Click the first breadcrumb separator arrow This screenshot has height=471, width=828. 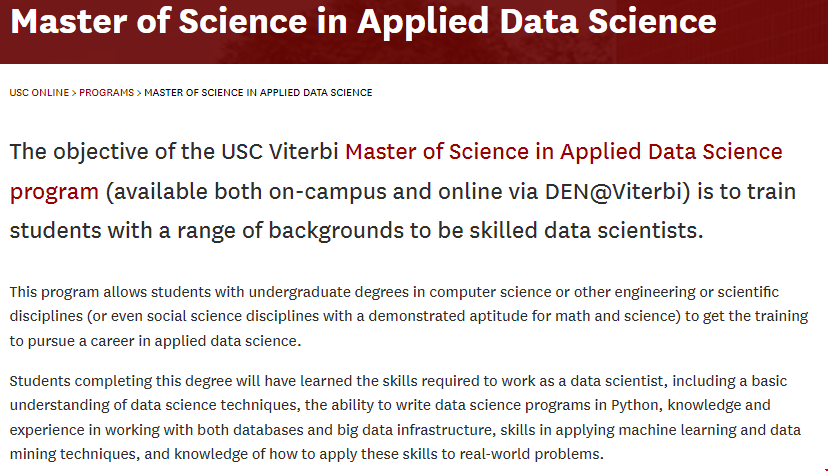pyautogui.click(x=74, y=93)
